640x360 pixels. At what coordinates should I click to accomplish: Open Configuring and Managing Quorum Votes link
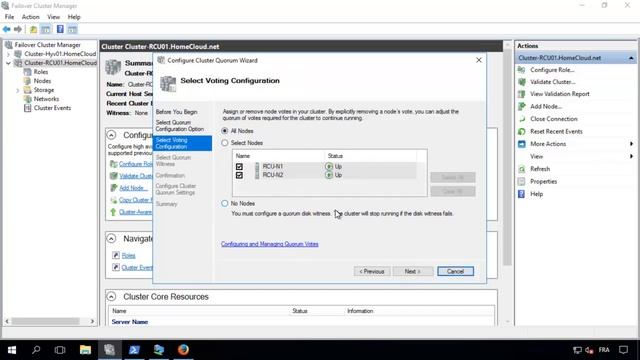269,244
